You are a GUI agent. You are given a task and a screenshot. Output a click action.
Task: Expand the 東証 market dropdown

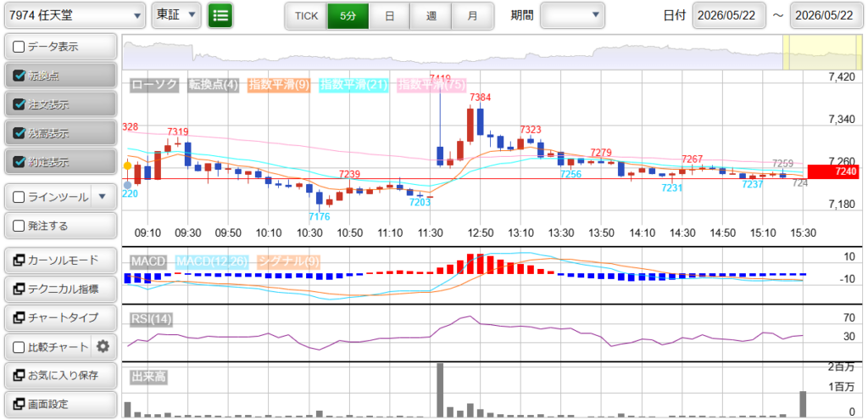(x=176, y=15)
